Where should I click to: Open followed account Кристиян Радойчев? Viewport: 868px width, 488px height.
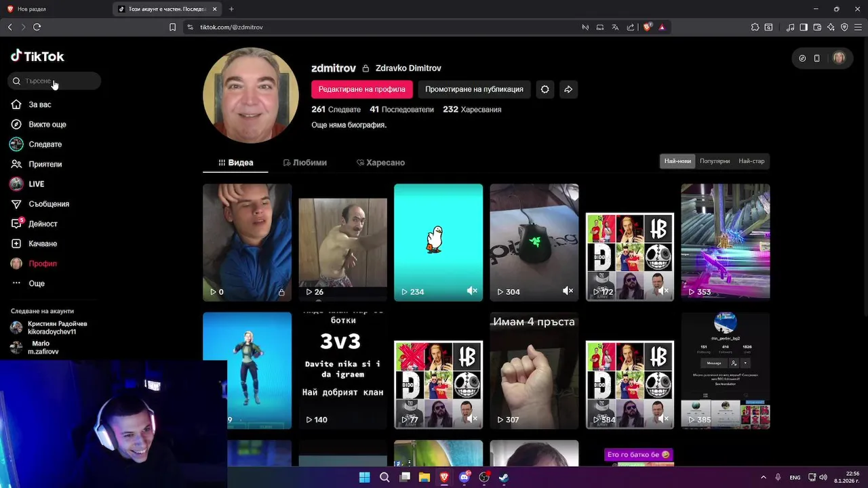click(49, 328)
